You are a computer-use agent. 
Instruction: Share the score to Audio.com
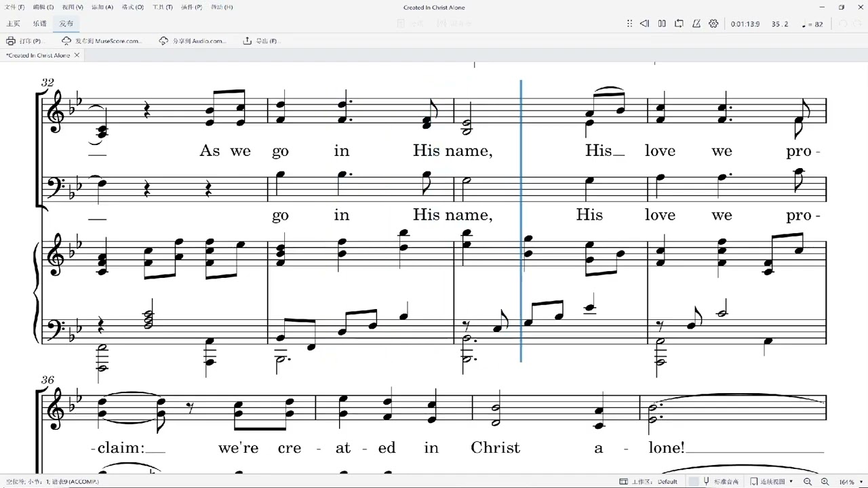pos(192,41)
